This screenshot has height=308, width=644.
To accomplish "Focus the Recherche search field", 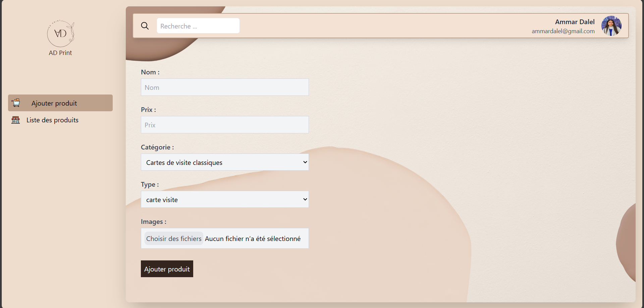I will (198, 26).
